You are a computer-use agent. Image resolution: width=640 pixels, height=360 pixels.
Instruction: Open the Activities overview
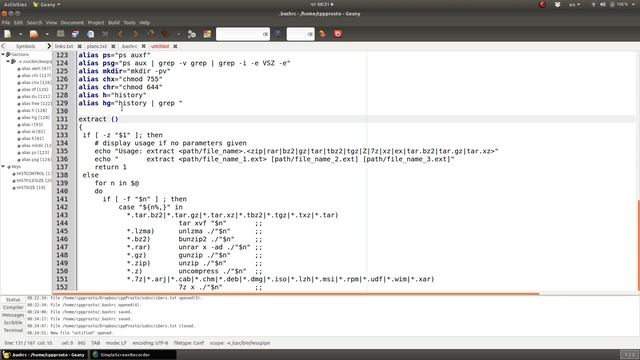click(x=15, y=4)
